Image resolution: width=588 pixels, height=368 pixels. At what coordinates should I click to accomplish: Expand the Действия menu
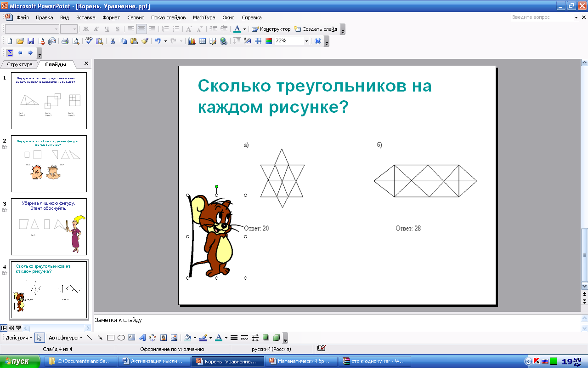coord(19,338)
